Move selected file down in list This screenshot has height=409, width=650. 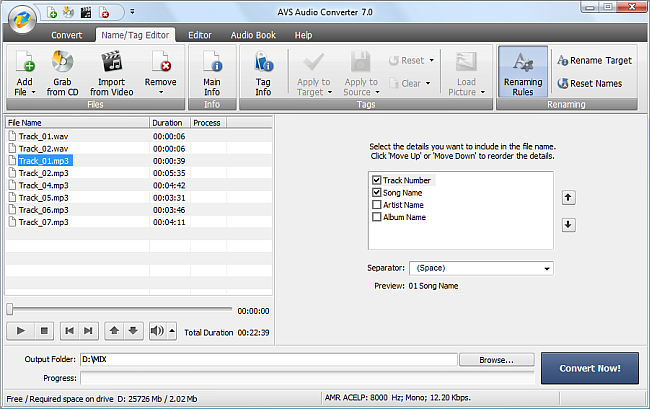(133, 331)
